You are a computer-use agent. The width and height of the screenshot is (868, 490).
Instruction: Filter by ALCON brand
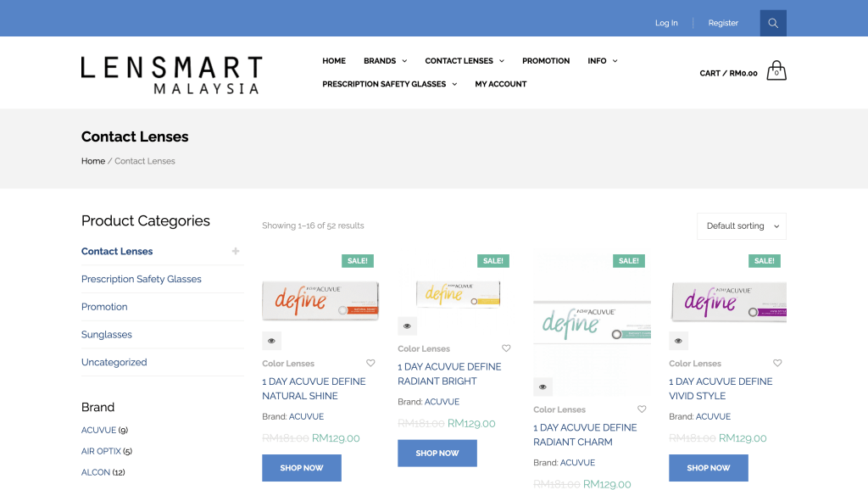pyautogui.click(x=96, y=472)
